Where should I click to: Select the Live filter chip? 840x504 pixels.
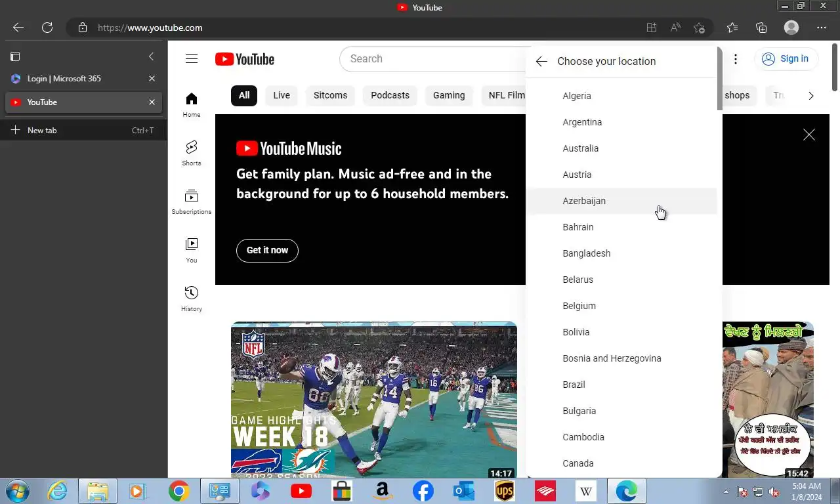[282, 95]
